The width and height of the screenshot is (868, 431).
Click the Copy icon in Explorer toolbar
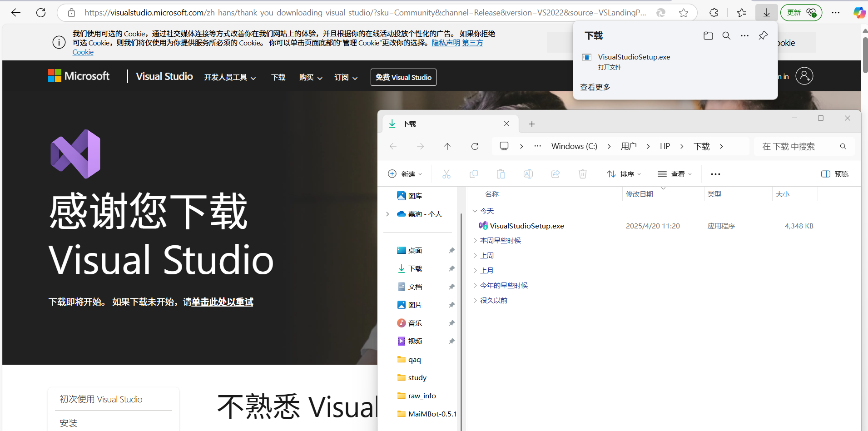click(x=474, y=174)
